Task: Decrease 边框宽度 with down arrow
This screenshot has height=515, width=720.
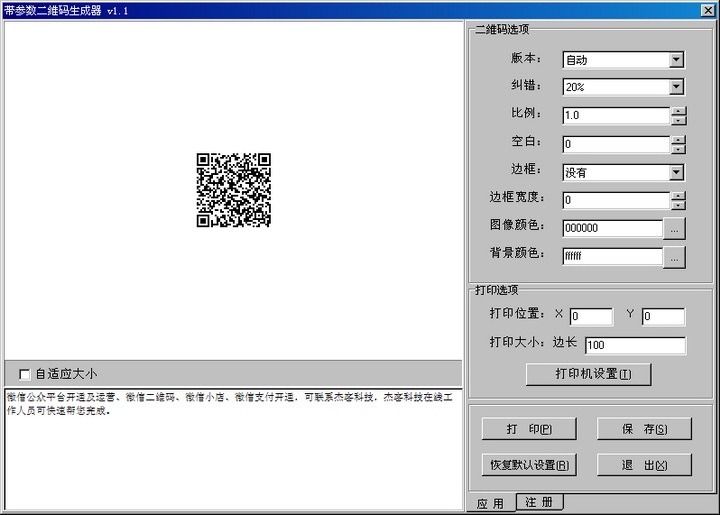Action: point(679,205)
